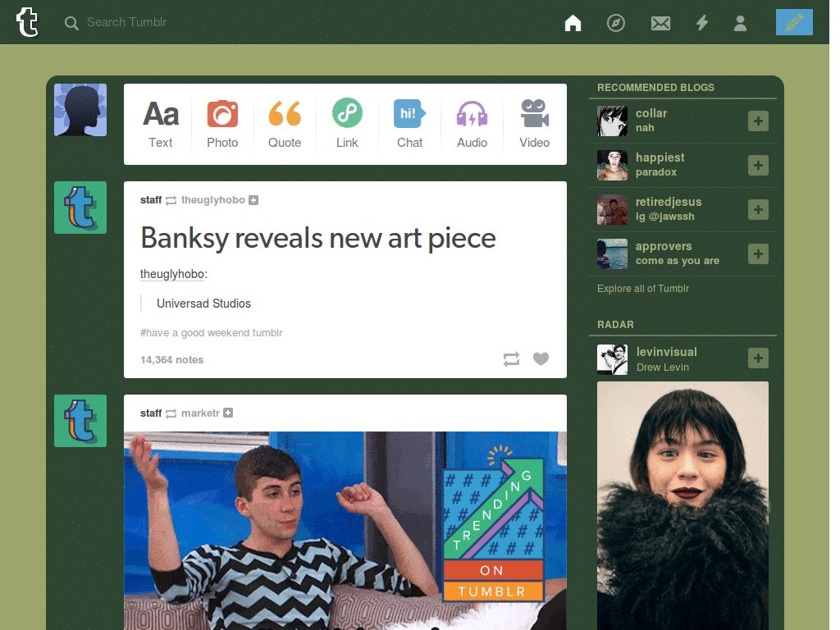Image resolution: width=840 pixels, height=630 pixels.
Task: Create a new Photo post
Action: click(x=222, y=125)
